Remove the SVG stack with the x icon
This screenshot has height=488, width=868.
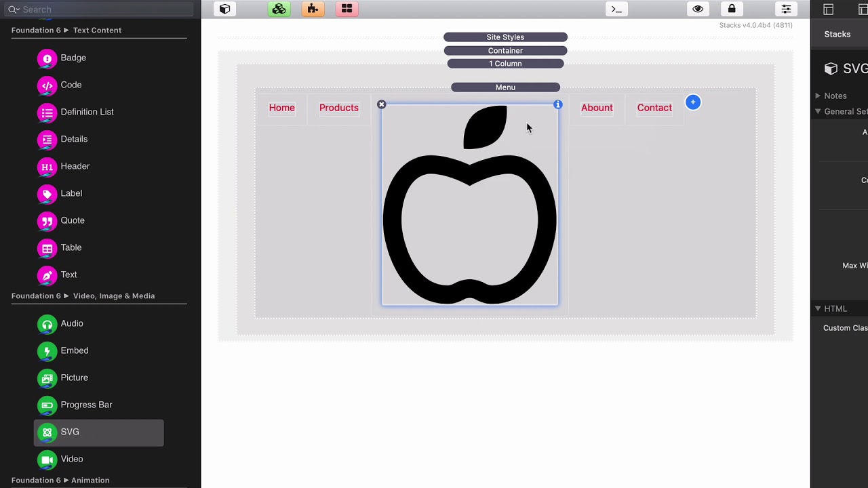381,104
